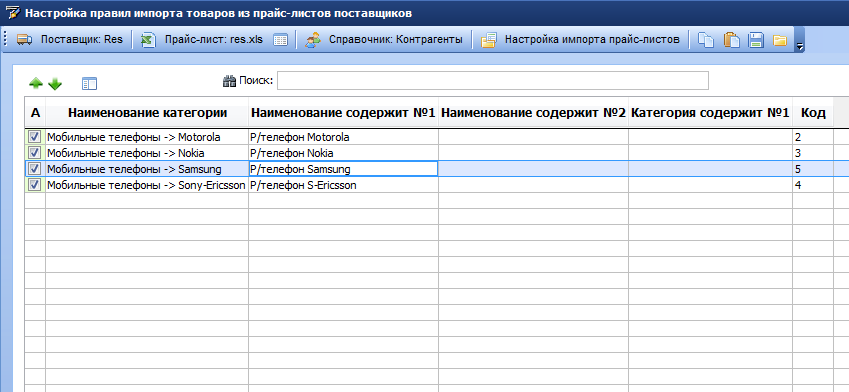Move rule down with green arrow
Screen dimensions: 849x392
click(55, 84)
